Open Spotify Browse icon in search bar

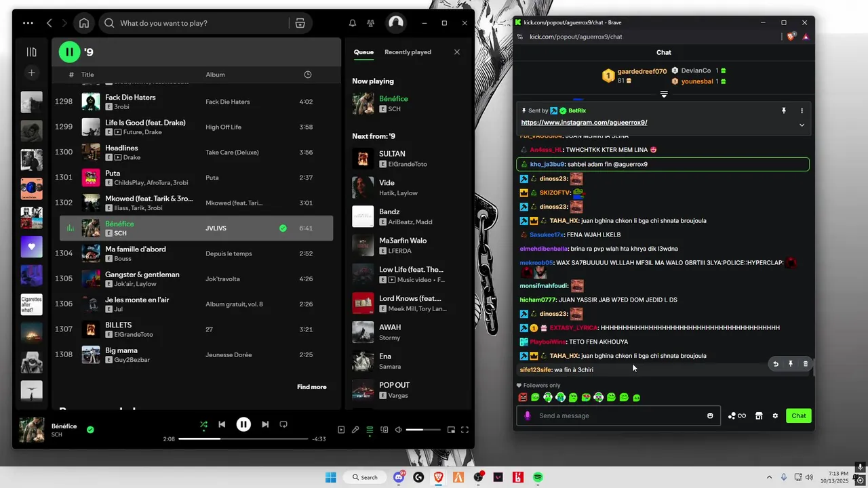[300, 23]
